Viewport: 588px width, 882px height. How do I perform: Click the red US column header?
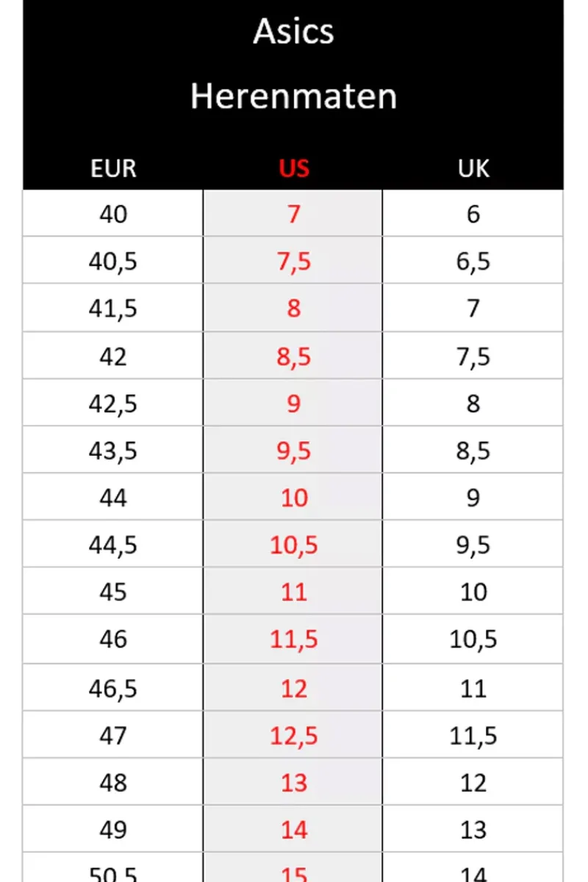(x=294, y=168)
